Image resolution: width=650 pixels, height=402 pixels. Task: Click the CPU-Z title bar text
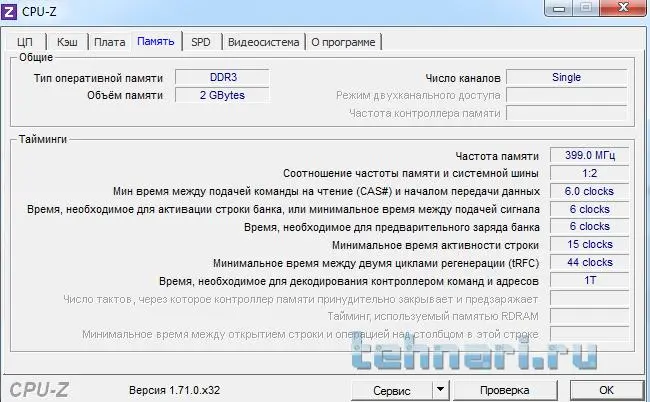[x=39, y=12]
